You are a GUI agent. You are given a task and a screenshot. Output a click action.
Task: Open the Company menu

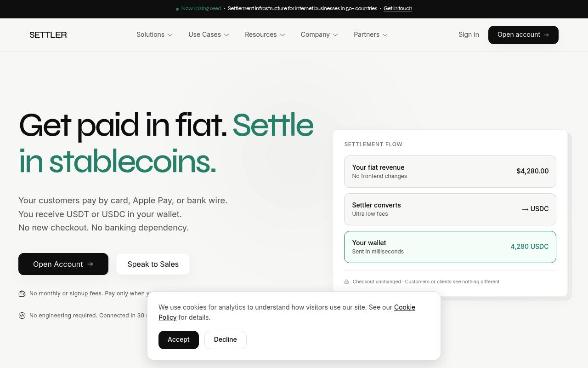(319, 35)
